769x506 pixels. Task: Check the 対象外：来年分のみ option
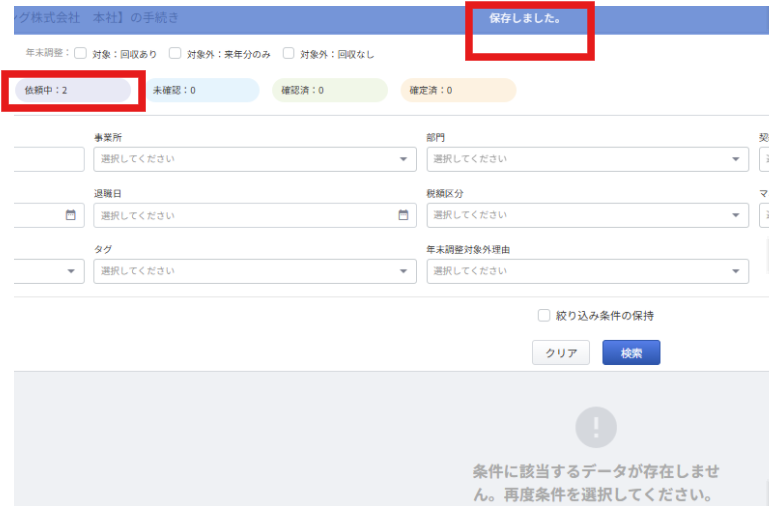(175, 53)
